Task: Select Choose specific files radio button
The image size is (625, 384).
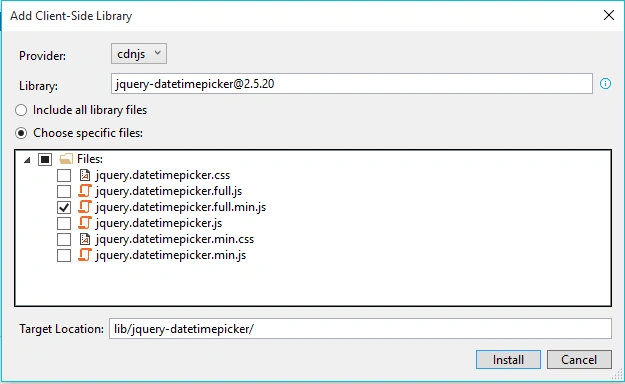Action: pyautogui.click(x=21, y=133)
